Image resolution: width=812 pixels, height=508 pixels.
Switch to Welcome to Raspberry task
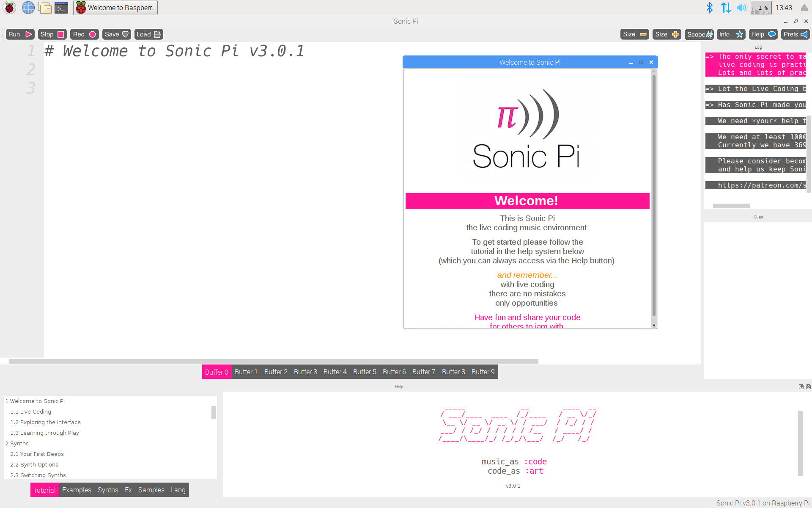tap(115, 8)
